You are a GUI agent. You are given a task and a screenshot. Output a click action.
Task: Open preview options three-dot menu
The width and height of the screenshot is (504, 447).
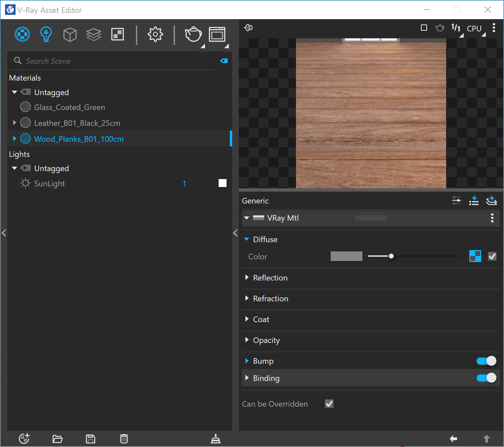(494, 28)
